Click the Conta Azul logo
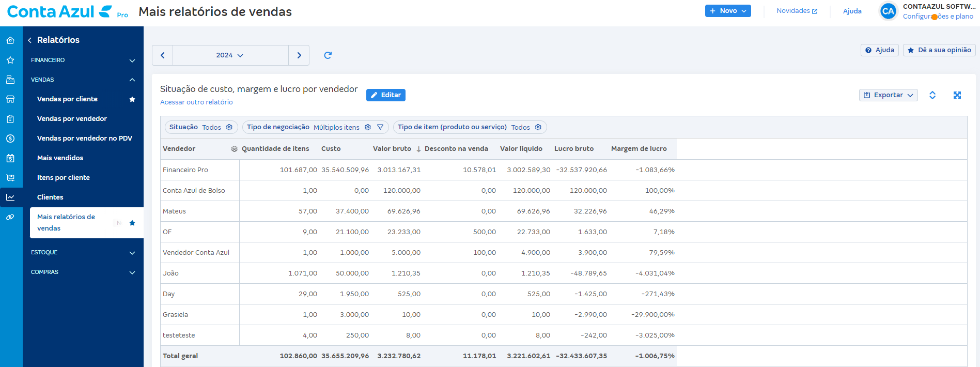980x367 pixels. [x=59, y=11]
